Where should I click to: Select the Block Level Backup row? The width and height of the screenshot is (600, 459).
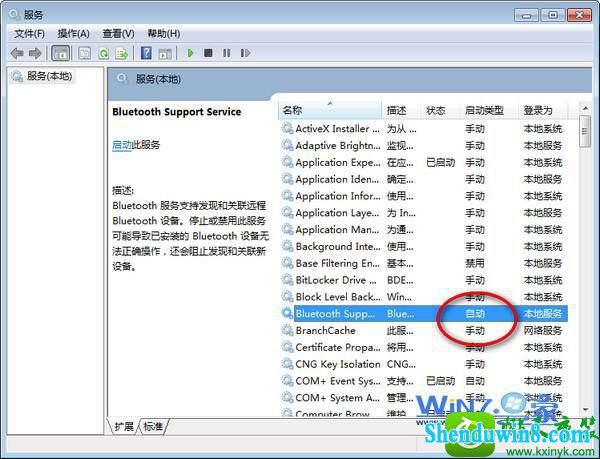click(424, 296)
